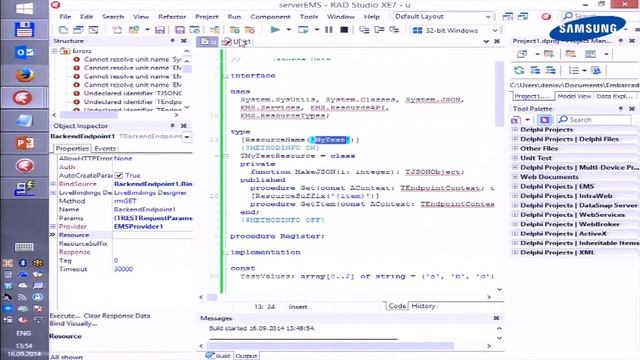Expand the Unit Test palette category
640x360 pixels.
[515, 158]
